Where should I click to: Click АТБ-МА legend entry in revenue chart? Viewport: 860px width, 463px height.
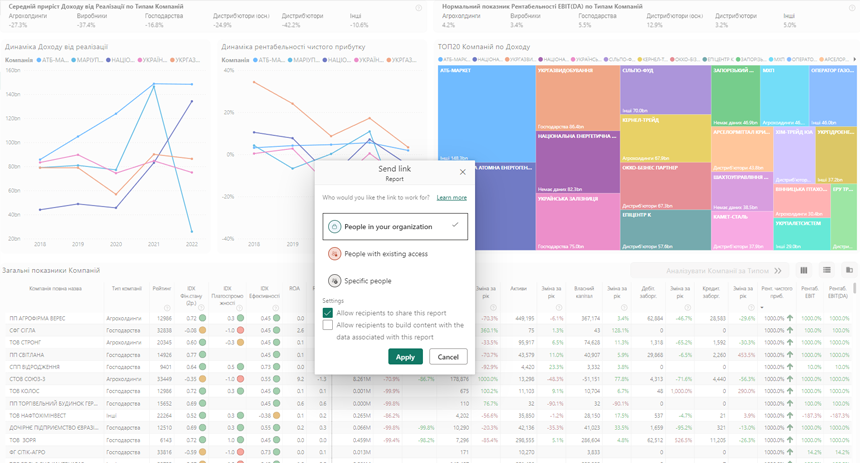point(52,60)
